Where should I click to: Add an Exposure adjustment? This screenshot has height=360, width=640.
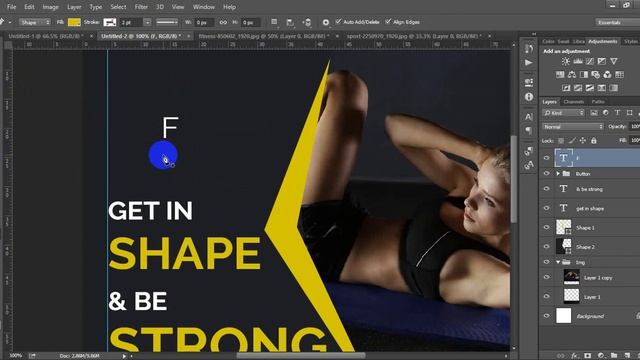coord(602,61)
